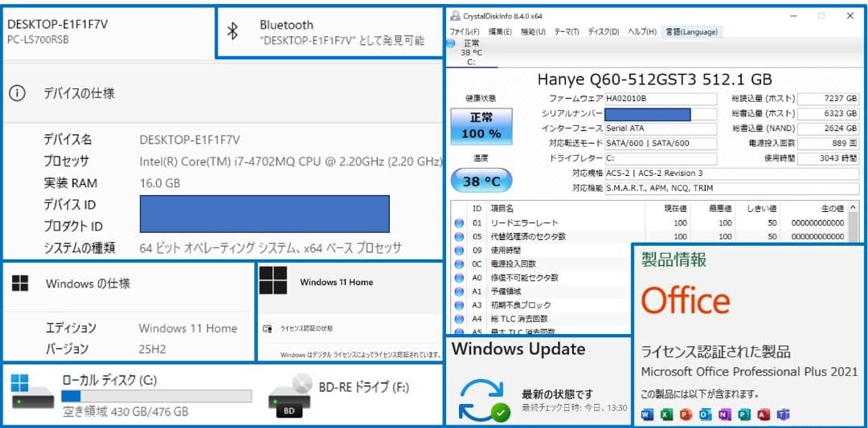
Task: Click the SMART list scrollbar up arrow
Action: (854, 209)
